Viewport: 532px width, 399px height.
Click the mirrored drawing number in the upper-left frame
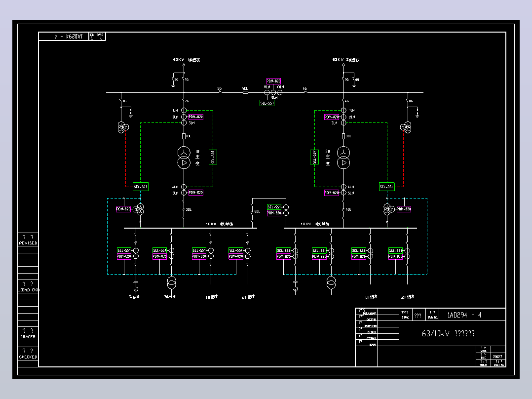click(69, 37)
